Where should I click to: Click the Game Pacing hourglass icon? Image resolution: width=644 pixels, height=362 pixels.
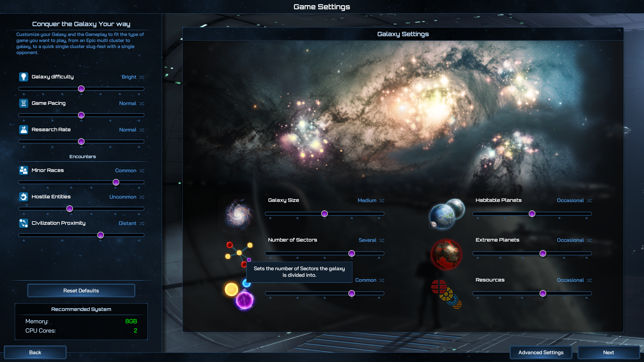point(23,103)
